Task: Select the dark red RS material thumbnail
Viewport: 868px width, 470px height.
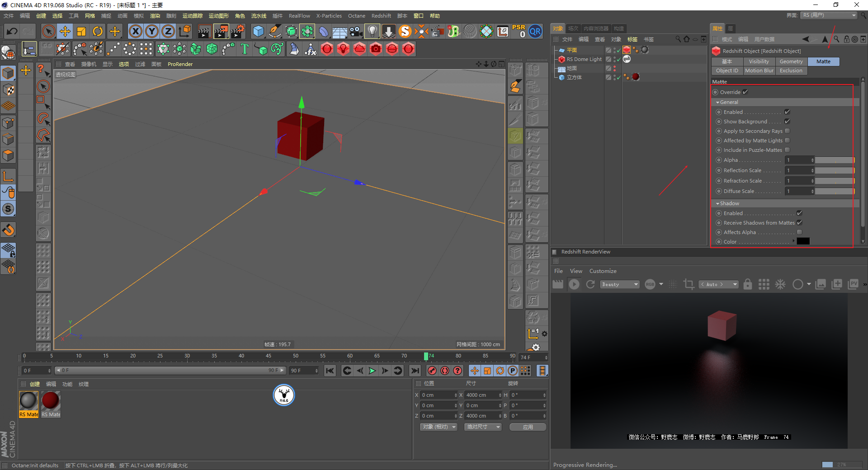Action: tap(51, 401)
